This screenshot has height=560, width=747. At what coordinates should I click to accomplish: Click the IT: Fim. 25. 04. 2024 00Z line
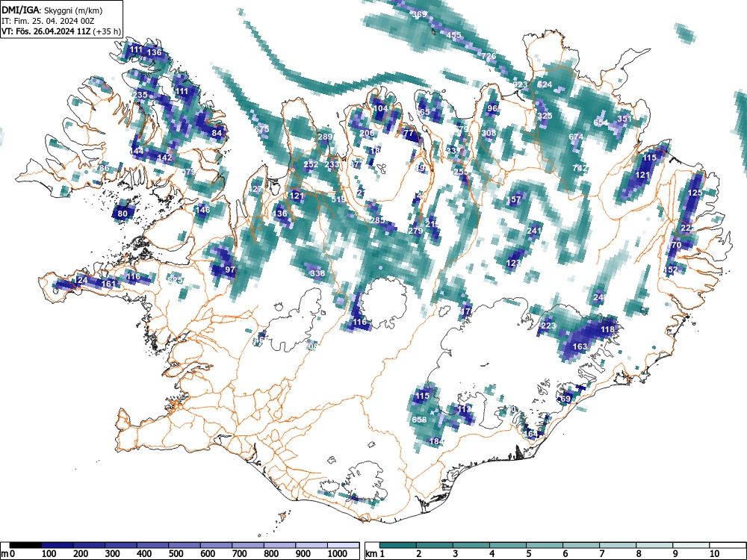pyautogui.click(x=48, y=21)
